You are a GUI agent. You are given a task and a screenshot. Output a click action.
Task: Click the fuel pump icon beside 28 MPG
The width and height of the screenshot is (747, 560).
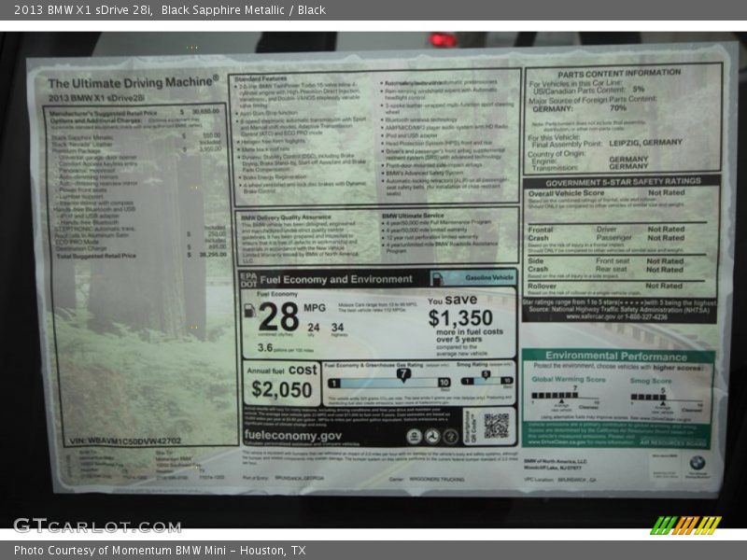click(249, 311)
